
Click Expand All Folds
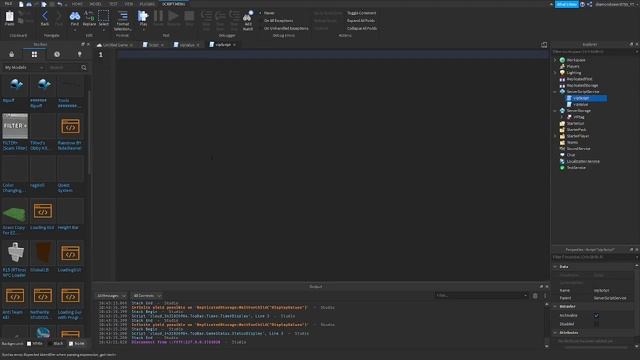click(x=361, y=20)
